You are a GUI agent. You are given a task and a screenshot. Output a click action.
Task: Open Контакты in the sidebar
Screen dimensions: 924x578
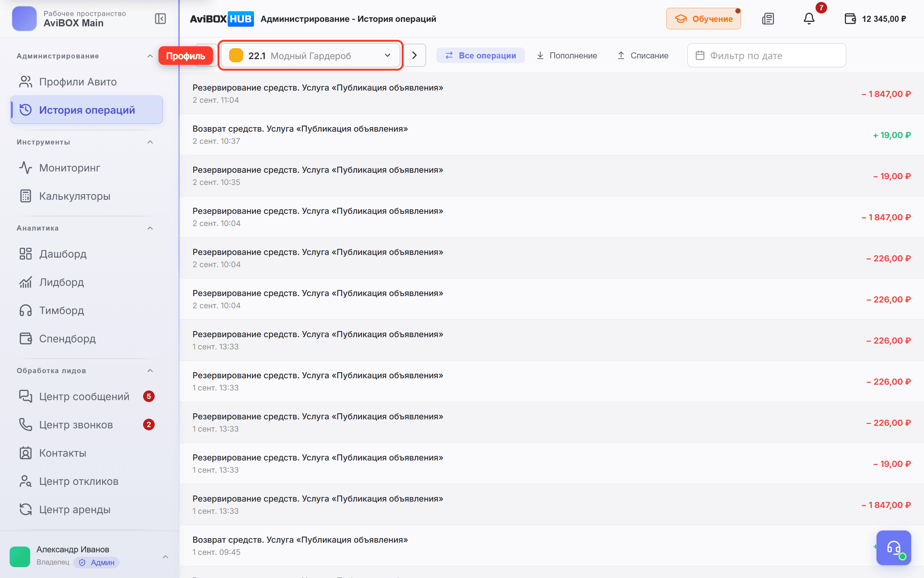pyautogui.click(x=87, y=453)
